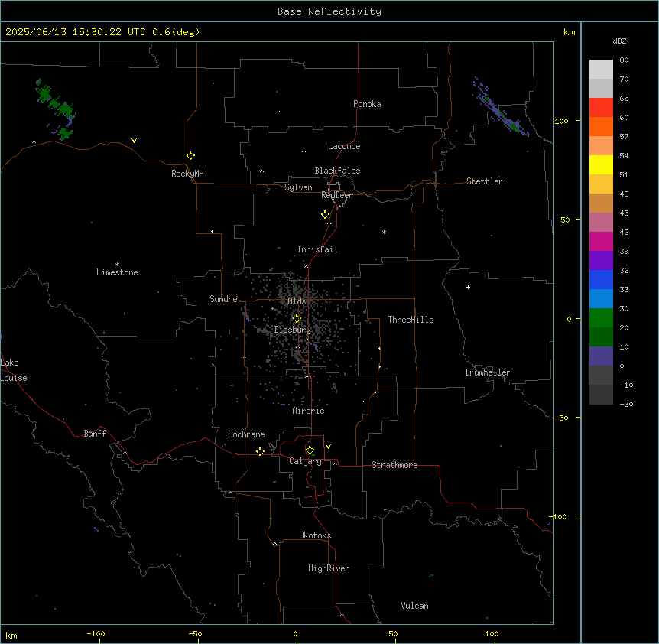Click the yellow diamond marker below Cochrane
Viewport: 659px width, 644px height.
(260, 451)
